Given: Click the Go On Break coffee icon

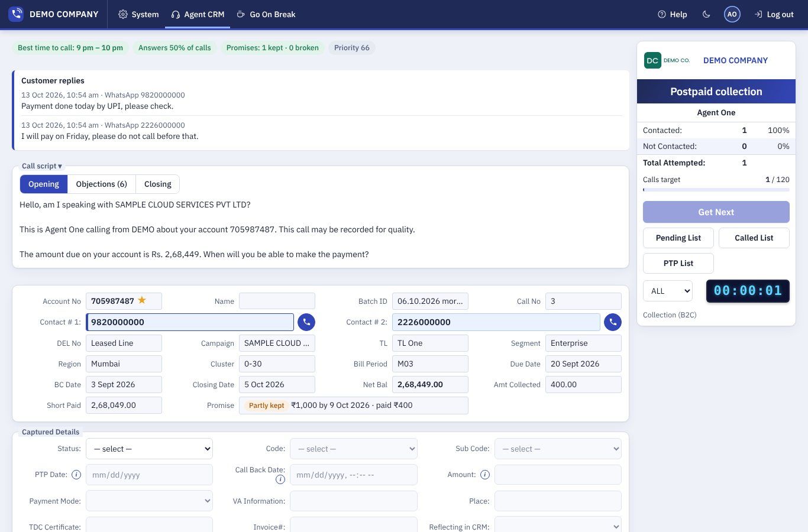Looking at the screenshot, I should tap(241, 14).
